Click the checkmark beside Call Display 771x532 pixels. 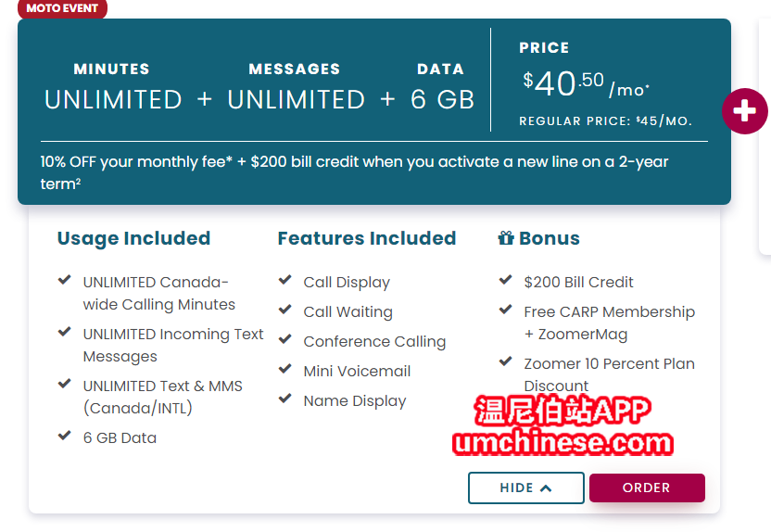(x=285, y=280)
